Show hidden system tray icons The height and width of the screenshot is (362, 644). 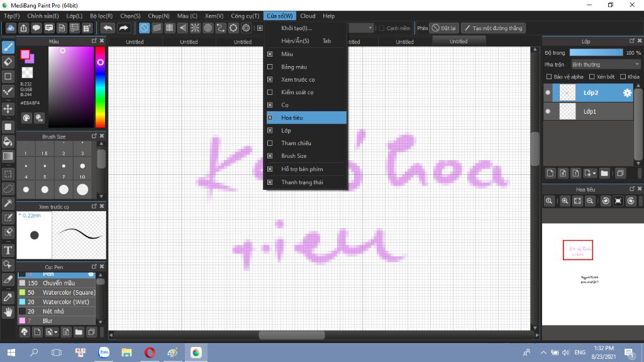click(x=543, y=353)
